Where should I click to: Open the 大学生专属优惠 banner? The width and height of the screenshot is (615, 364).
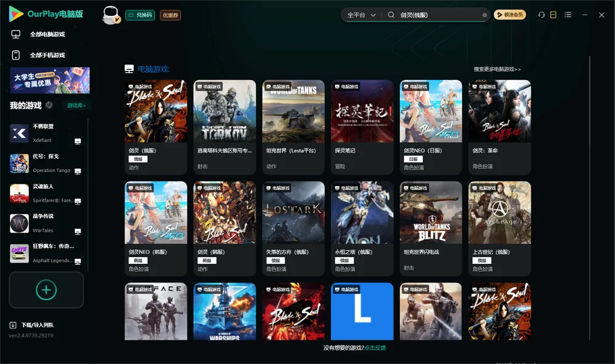(x=50, y=80)
